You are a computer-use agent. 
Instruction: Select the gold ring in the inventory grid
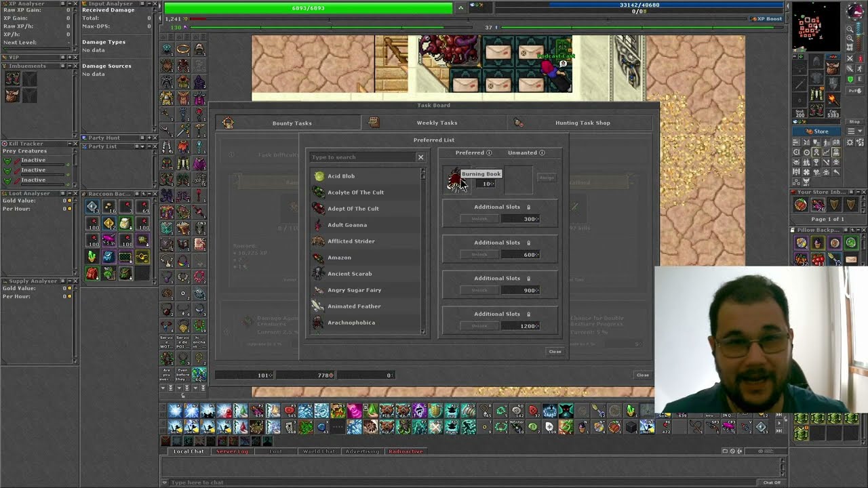183,49
